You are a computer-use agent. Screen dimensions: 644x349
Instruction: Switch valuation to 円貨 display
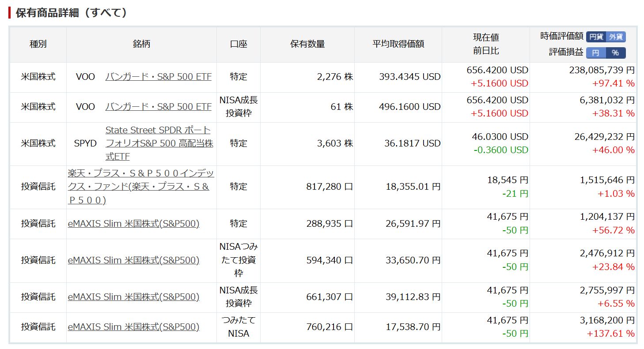pyautogui.click(x=596, y=37)
